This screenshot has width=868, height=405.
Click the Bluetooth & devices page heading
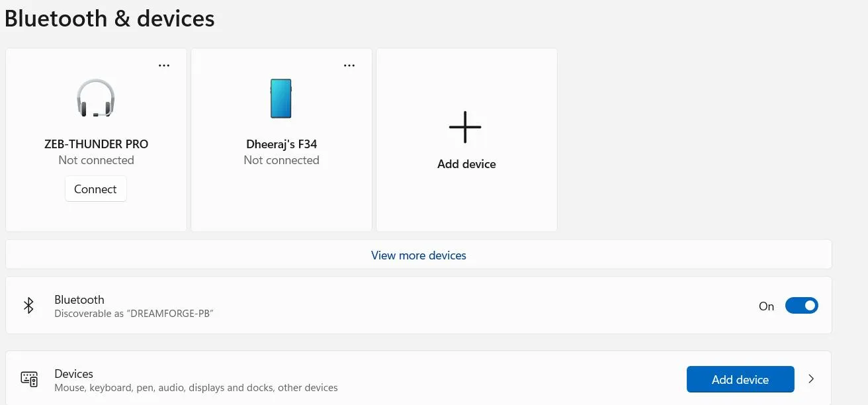(110, 19)
